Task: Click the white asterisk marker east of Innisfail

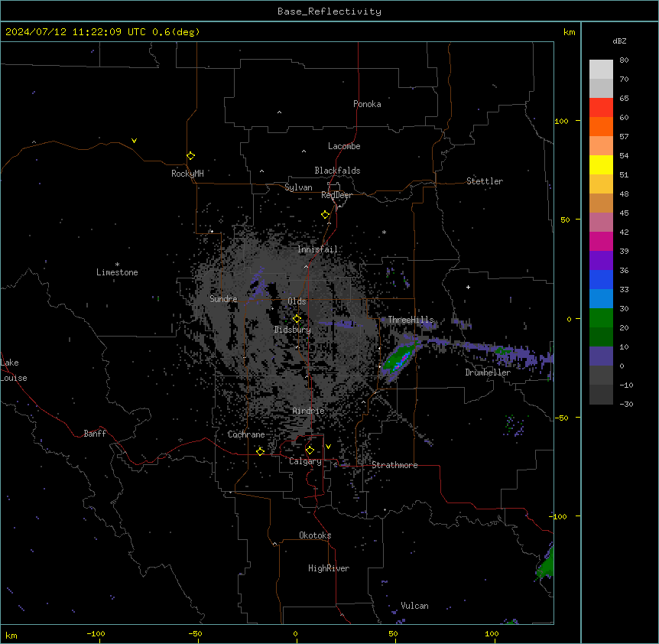Action: coord(384,233)
